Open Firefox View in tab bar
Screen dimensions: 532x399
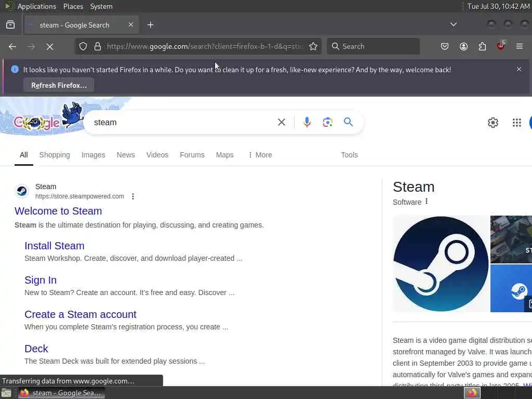(x=10, y=25)
